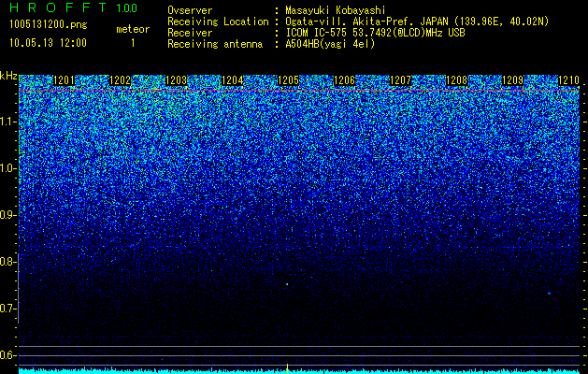Click the 1204 time marker

click(x=233, y=80)
